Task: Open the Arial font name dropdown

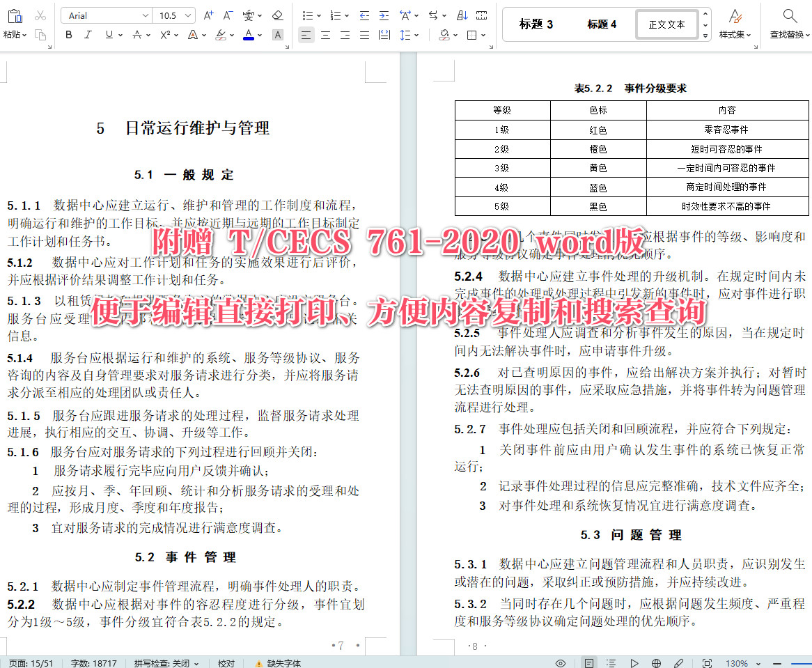Action: [104, 15]
